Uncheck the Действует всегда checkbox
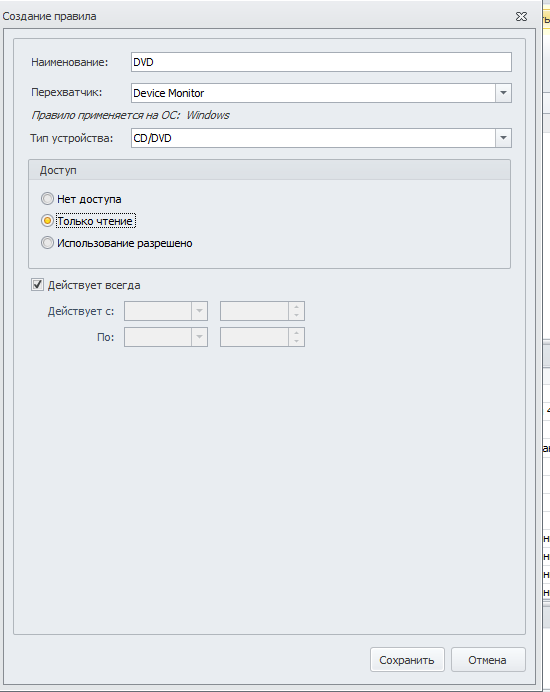 38,285
